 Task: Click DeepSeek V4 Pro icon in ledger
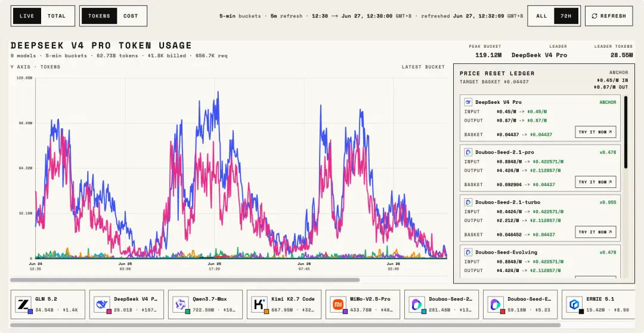tap(468, 102)
